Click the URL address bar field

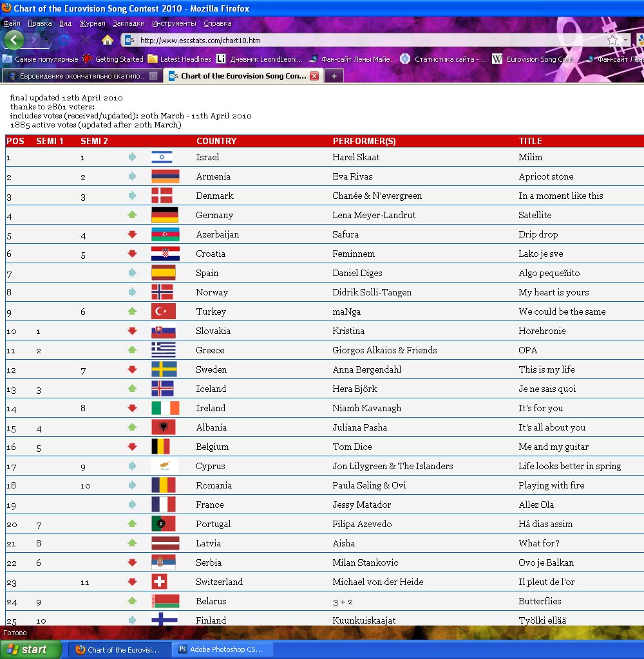tap(367, 40)
